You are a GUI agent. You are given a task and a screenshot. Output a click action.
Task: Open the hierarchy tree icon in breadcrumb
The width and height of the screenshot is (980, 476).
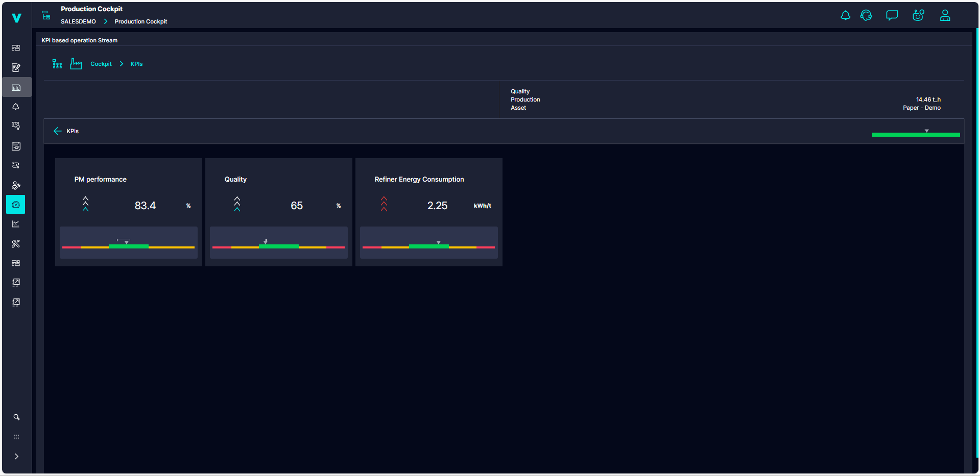point(57,64)
